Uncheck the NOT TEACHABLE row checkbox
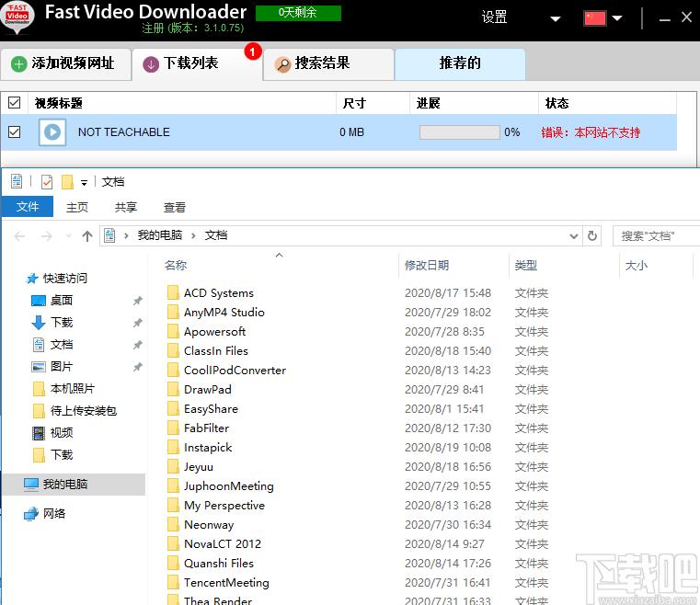The image size is (700, 605). click(15, 131)
